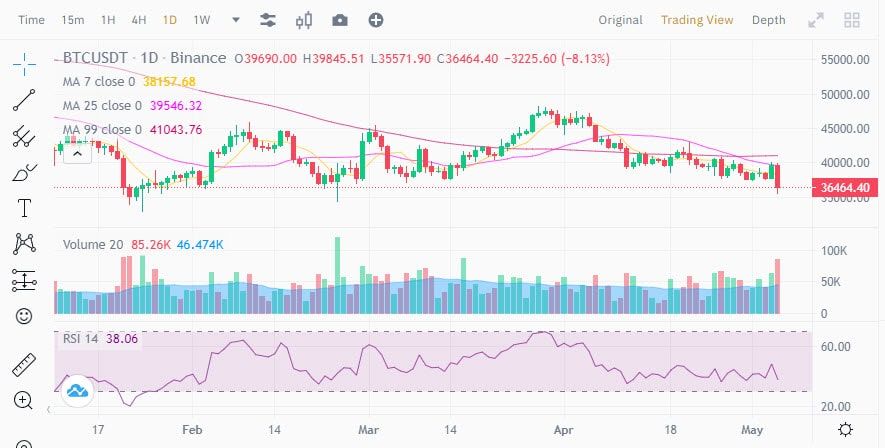885x448 pixels.
Task: Select the brush drawing tool
Action: 24,172
